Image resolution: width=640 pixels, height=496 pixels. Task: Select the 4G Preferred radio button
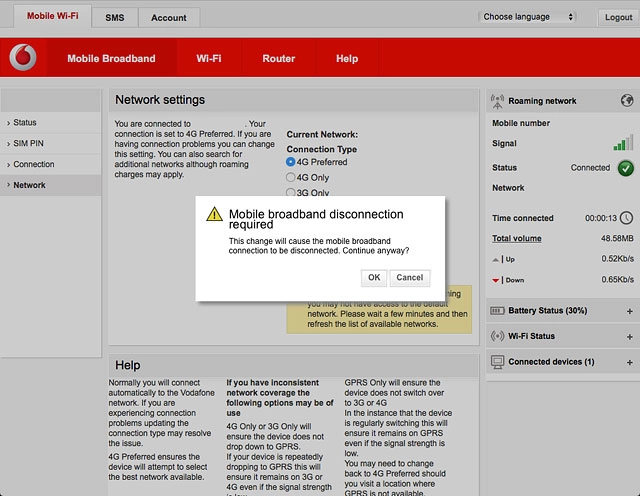pyautogui.click(x=290, y=162)
